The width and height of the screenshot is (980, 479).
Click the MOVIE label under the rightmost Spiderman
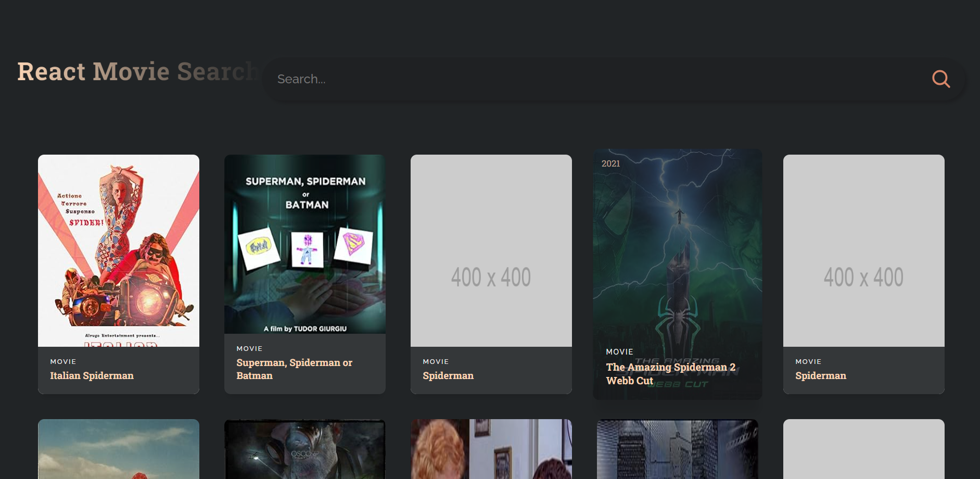(x=808, y=361)
